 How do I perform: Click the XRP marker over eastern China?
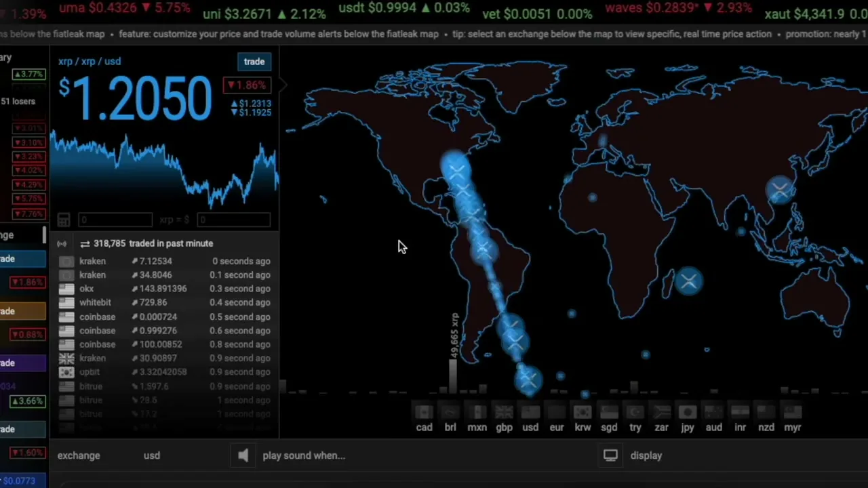pos(781,189)
